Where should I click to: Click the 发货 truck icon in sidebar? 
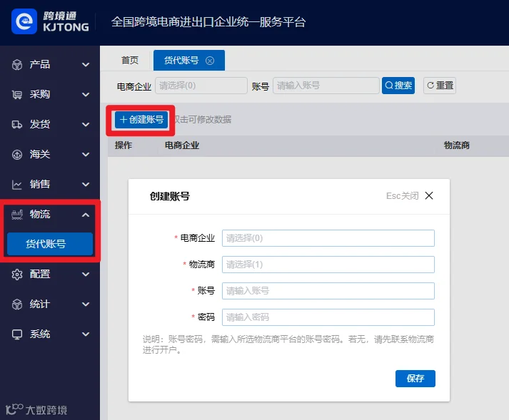click(17, 125)
